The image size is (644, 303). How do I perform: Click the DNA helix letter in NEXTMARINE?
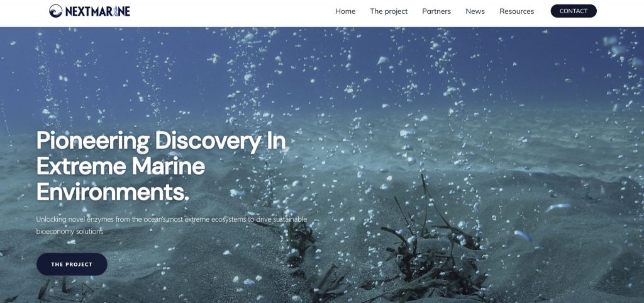click(x=116, y=11)
